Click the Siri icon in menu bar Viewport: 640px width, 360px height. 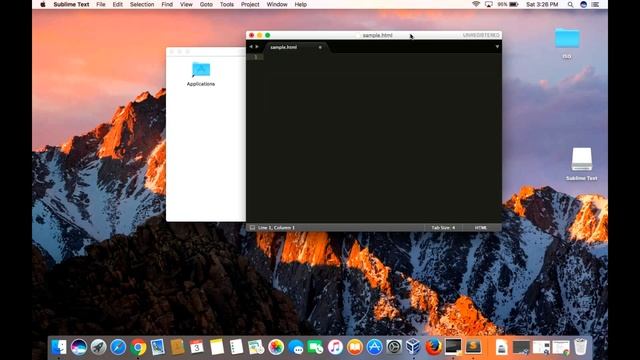583,4
